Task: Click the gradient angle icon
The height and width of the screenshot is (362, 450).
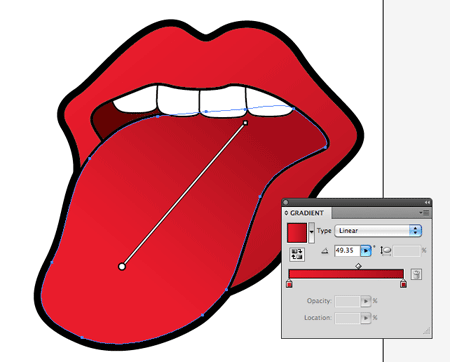Action: pyautogui.click(x=325, y=251)
